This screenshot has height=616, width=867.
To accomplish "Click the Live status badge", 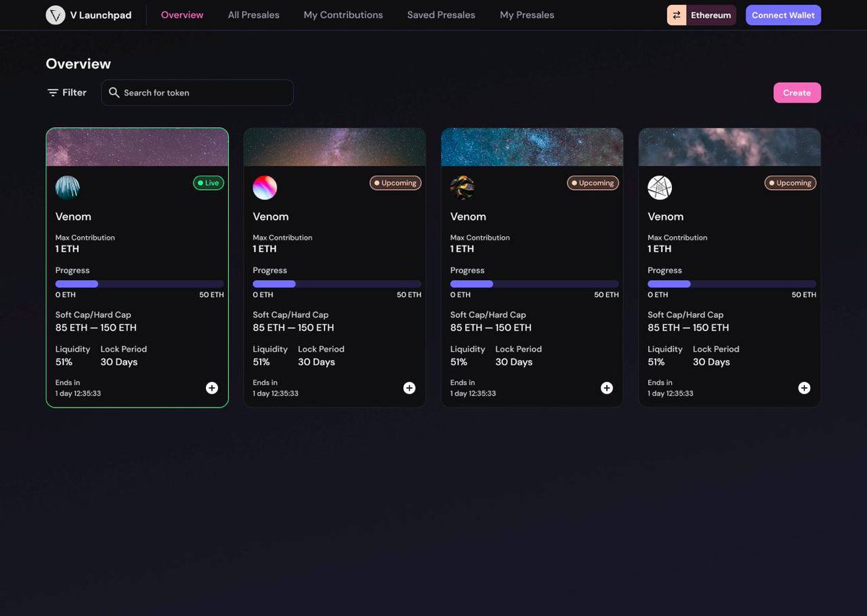I will coord(209,183).
